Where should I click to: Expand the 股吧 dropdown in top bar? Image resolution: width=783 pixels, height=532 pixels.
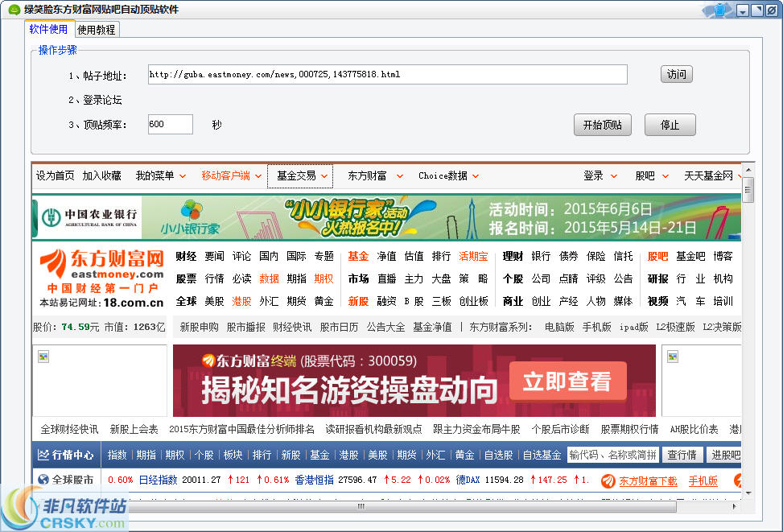pos(652,175)
